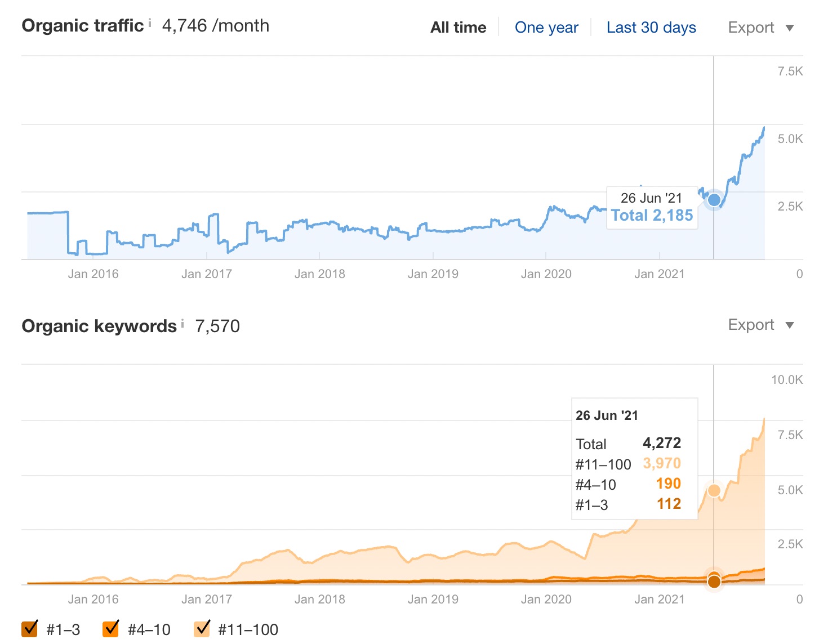Click "Jan 2017" on the keywords chart axis
819x644 pixels.
(207, 600)
